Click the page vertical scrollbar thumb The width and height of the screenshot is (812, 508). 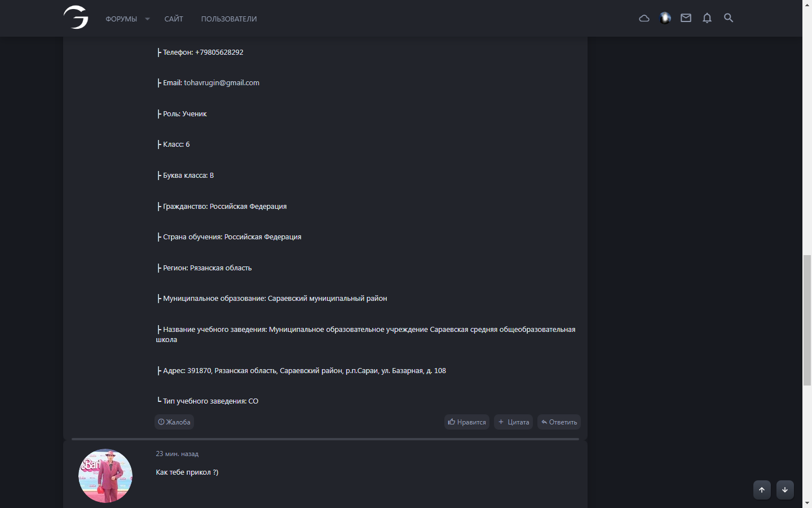pyautogui.click(x=807, y=320)
